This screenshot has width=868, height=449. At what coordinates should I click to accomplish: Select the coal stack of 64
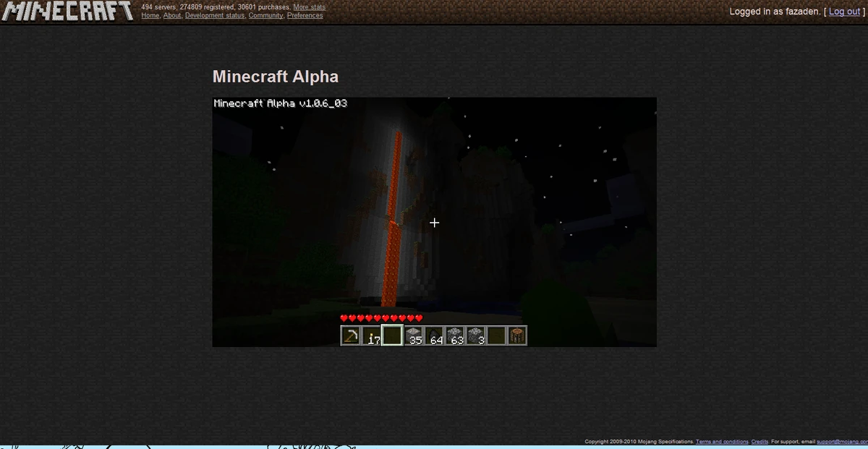pyautogui.click(x=435, y=335)
